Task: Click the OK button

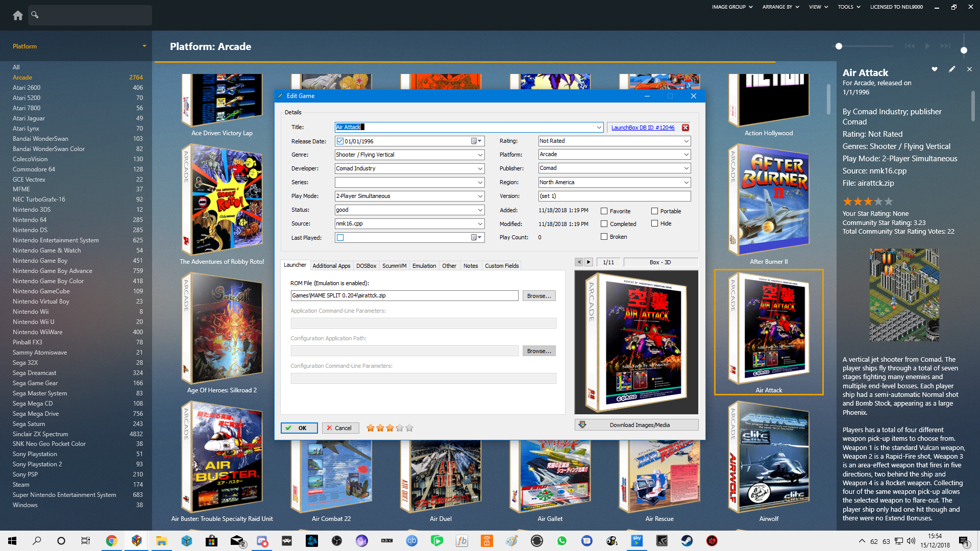Action: 299,428
